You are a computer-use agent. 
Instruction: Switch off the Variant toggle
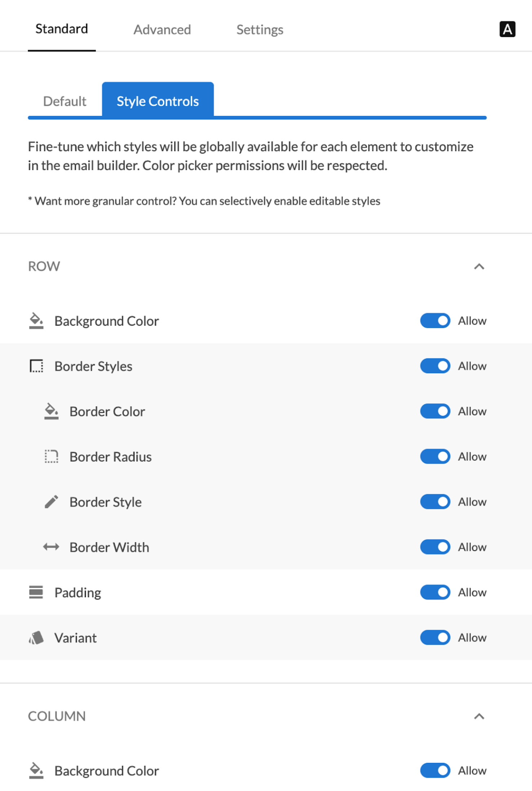click(435, 637)
